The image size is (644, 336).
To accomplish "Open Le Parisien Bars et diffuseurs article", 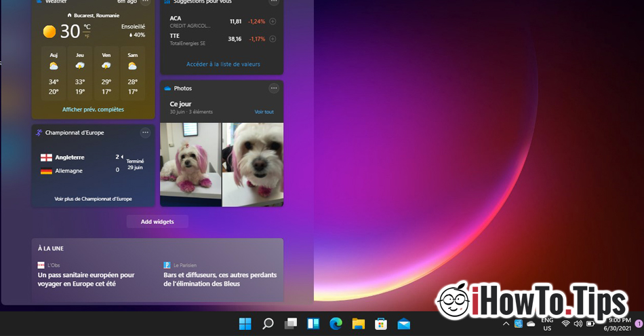I will tap(220, 279).
